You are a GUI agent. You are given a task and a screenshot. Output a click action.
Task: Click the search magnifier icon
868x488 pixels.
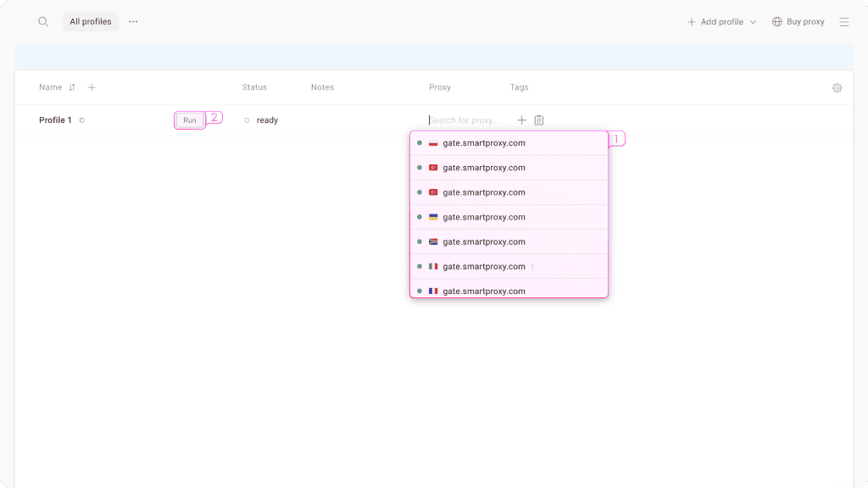point(43,22)
